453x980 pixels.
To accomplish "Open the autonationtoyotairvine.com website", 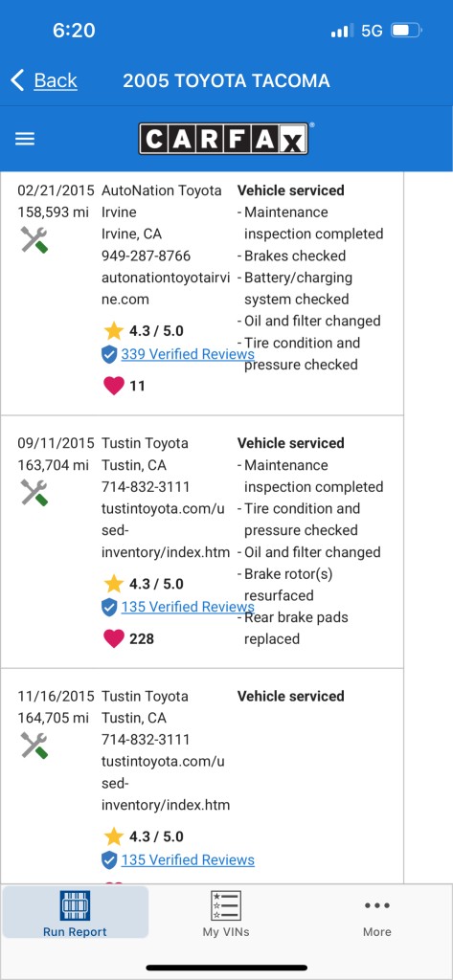I will tap(166, 288).
